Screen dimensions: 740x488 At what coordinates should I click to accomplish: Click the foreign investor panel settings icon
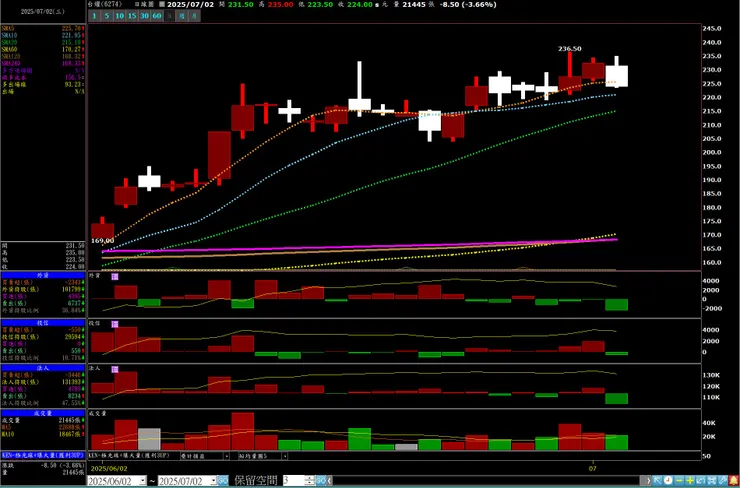tap(115, 277)
